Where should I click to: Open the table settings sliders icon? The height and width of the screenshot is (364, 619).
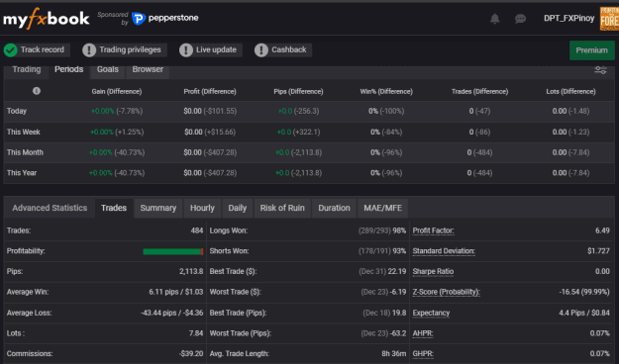[x=600, y=70]
